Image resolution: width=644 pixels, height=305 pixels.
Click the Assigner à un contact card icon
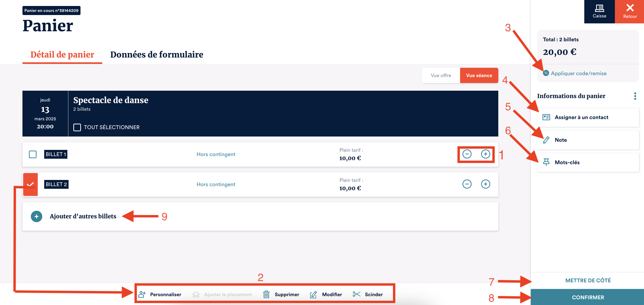pyautogui.click(x=546, y=117)
